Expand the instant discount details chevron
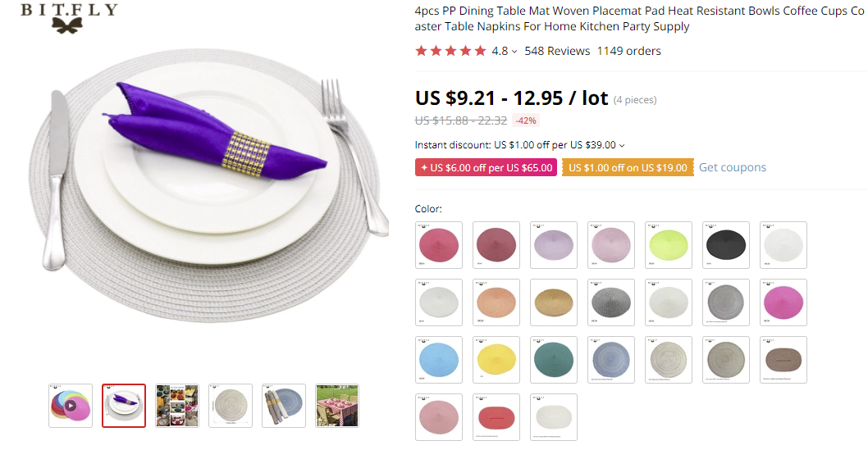This screenshot has height=450, width=868. 622,146
